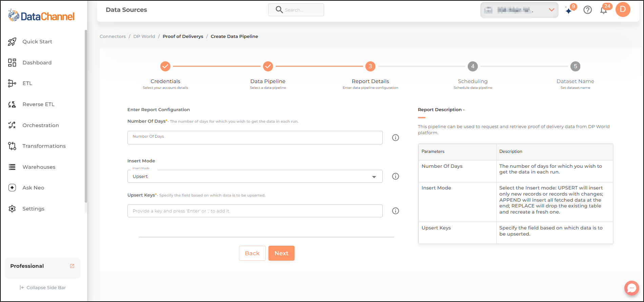This screenshot has width=644, height=302.
Task: Open Quick Start rocket icon
Action: pyautogui.click(x=12, y=42)
